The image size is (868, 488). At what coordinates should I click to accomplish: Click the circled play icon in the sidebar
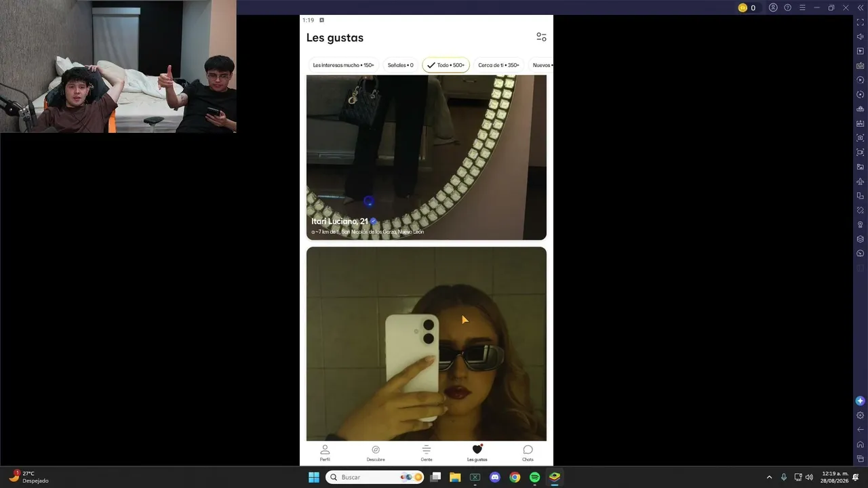(x=861, y=80)
